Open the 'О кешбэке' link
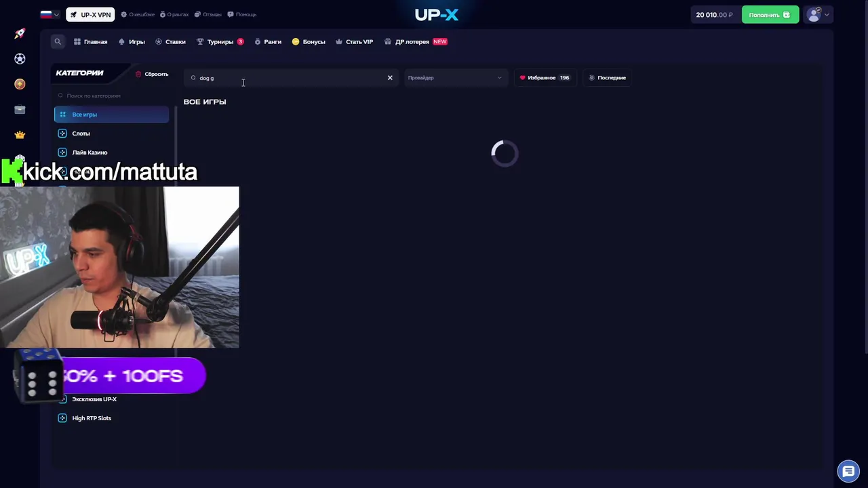868x488 pixels. (138, 14)
